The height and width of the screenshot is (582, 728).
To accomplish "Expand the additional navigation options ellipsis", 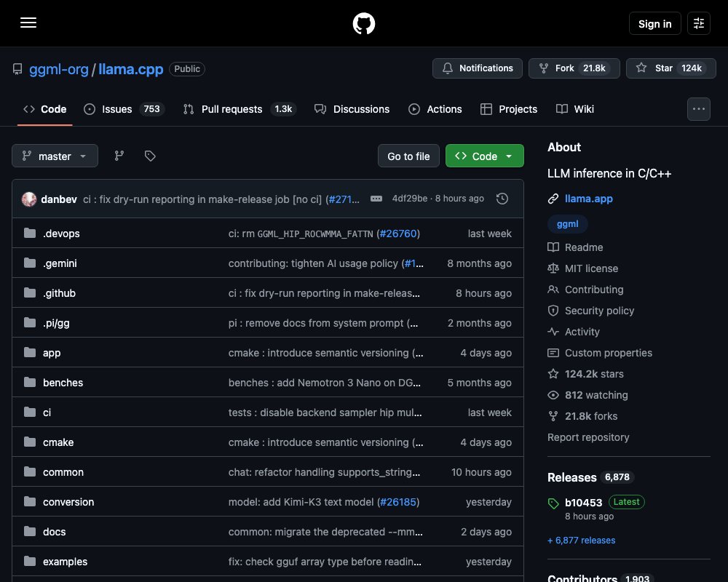I will coord(699,109).
